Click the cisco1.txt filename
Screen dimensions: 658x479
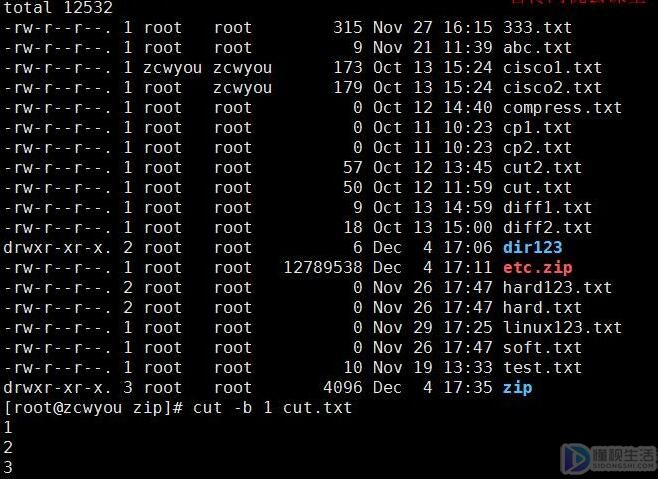[x=552, y=68]
